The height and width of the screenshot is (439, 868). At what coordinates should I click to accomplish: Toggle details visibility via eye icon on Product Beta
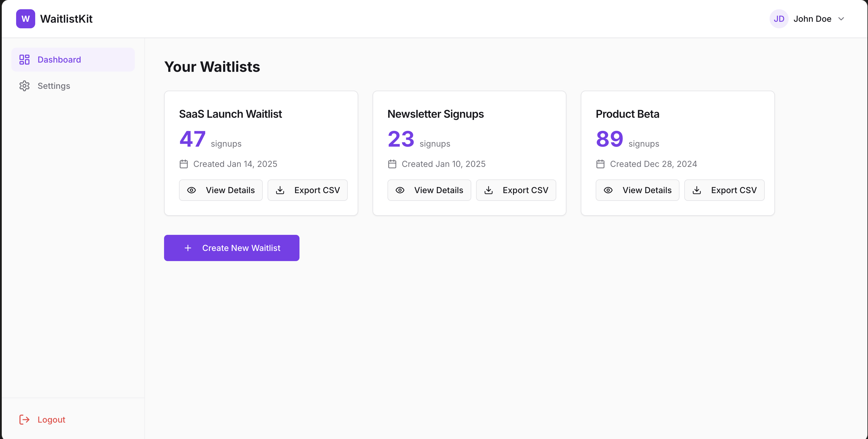click(608, 190)
